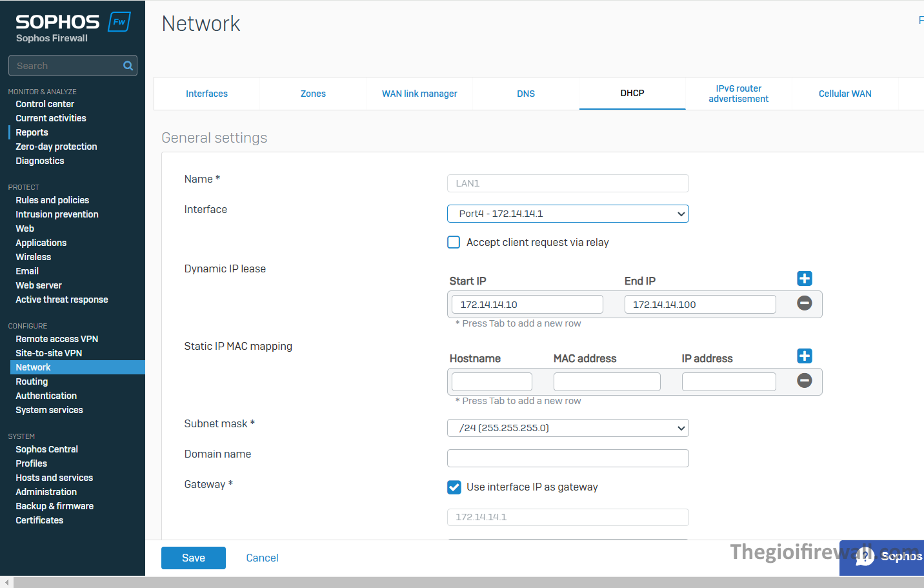The height and width of the screenshot is (588, 924).
Task: Go to Intrusion prevention
Action: click(57, 214)
